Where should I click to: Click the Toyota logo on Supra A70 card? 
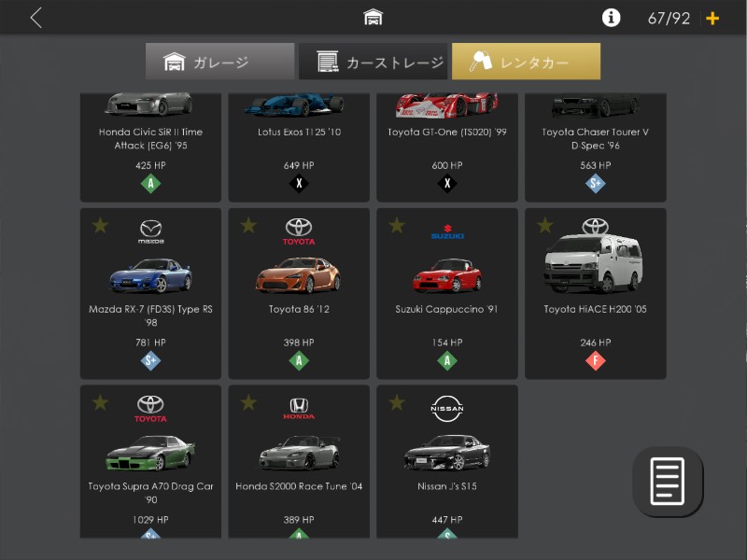tap(150, 409)
